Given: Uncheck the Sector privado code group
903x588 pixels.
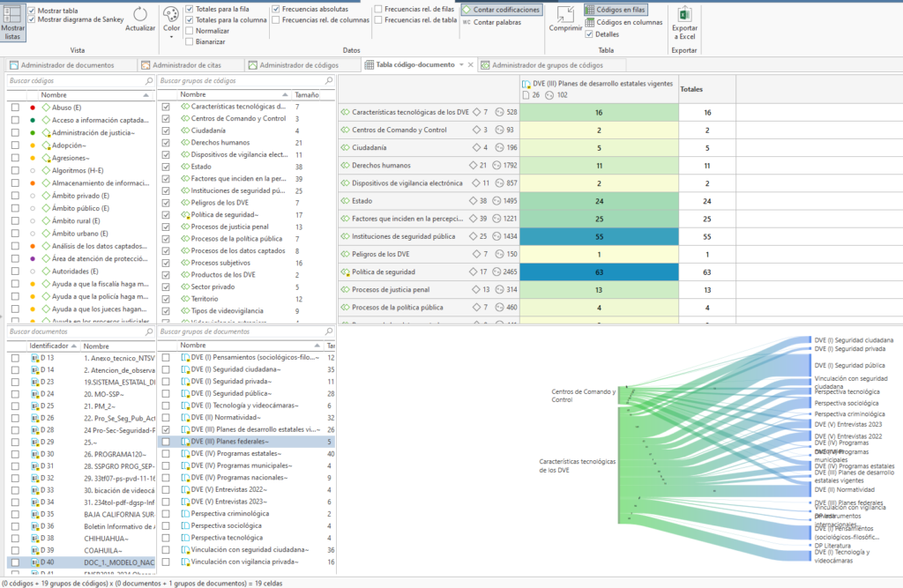Looking at the screenshot, I should coord(166,287).
